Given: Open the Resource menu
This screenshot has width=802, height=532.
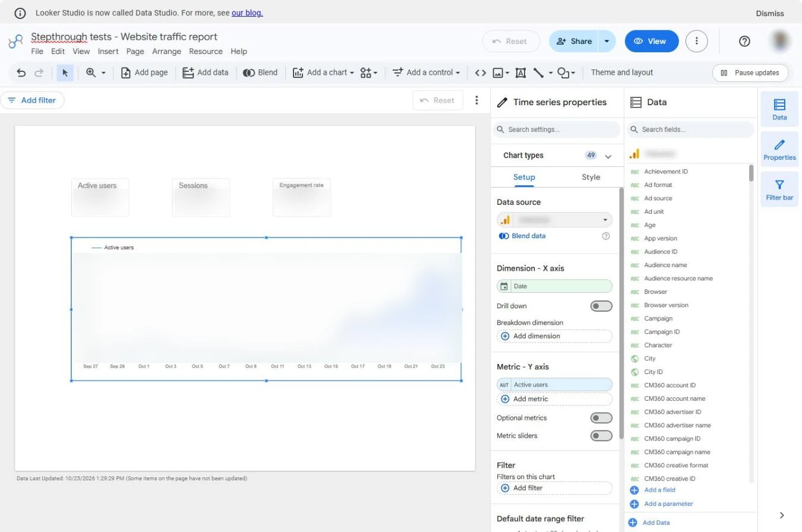Looking at the screenshot, I should pos(206,52).
